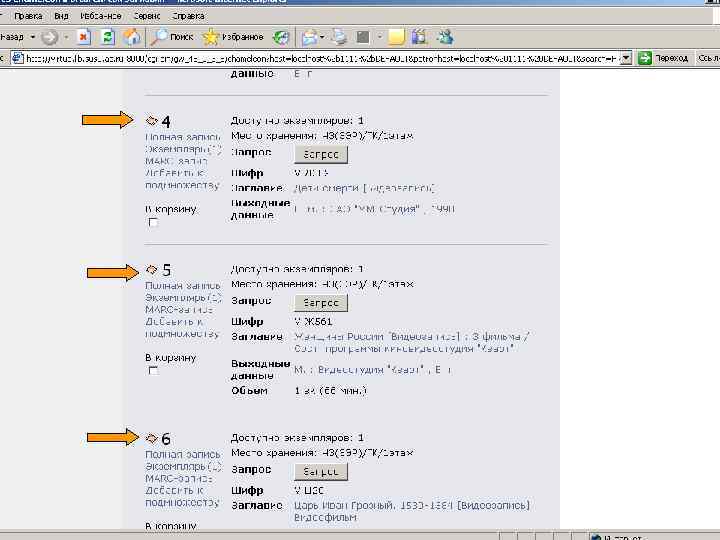The height and width of the screenshot is (540, 720).
Task: Click record 5 volume value '1 вк (66 мин.)'
Action: 331,391
